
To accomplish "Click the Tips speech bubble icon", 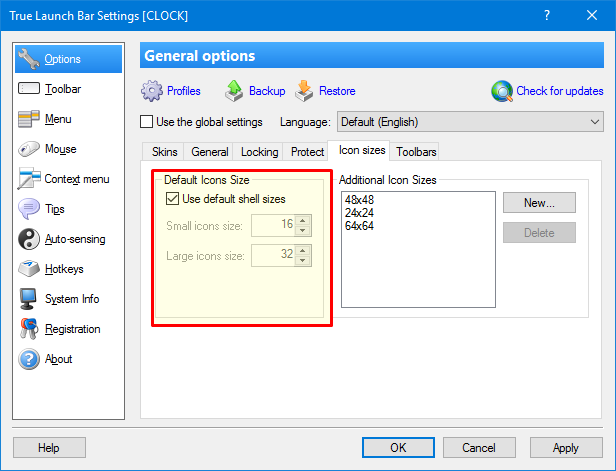I will (29, 209).
